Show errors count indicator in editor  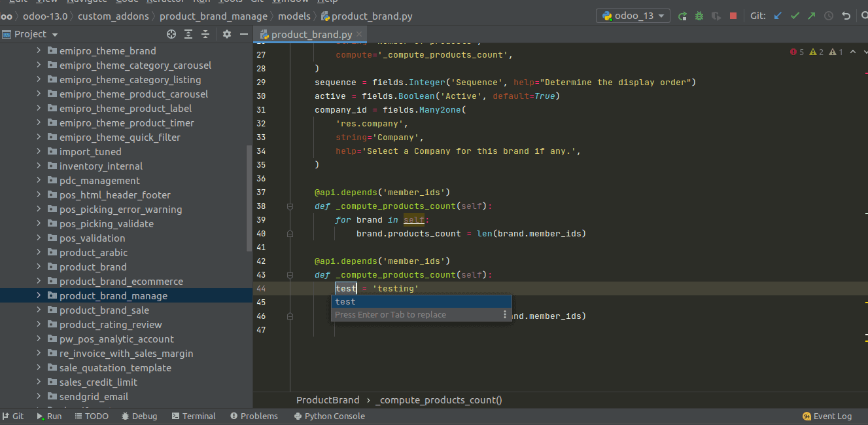click(x=797, y=52)
